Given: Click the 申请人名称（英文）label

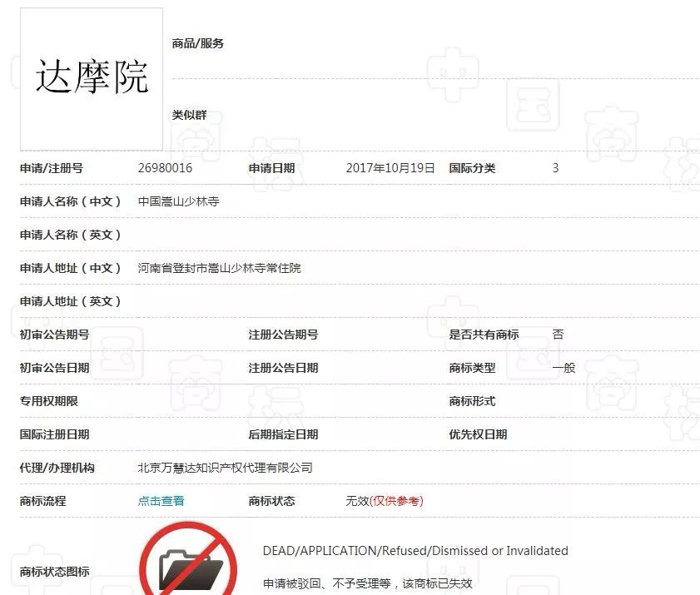Looking at the screenshot, I should pos(71,235).
